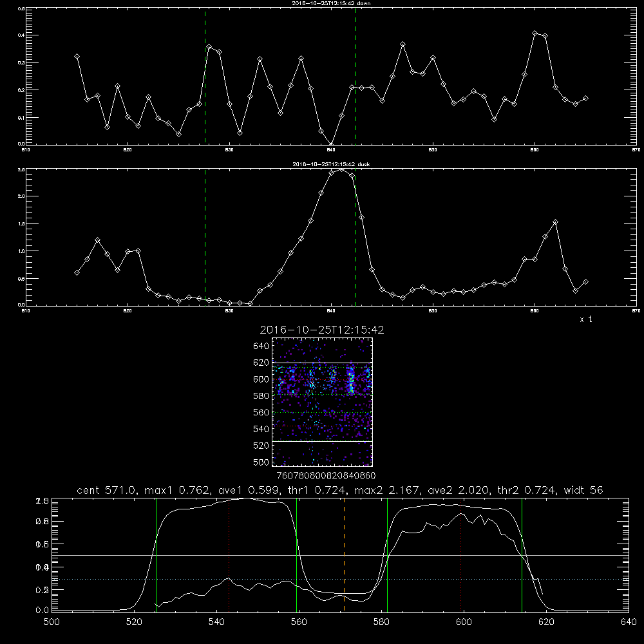Click the '2016-10-25T12:15:42 dusk' plot title

pos(331,164)
